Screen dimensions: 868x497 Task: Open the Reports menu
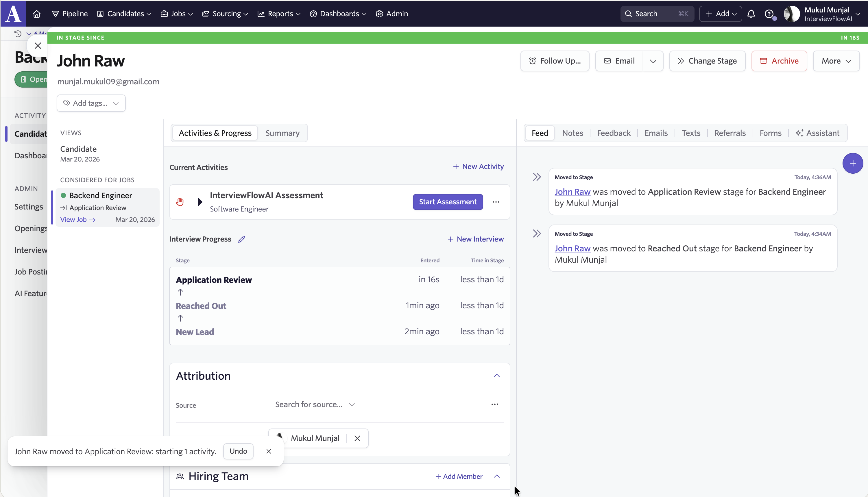point(279,14)
